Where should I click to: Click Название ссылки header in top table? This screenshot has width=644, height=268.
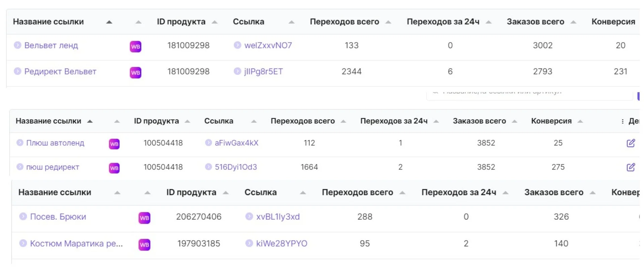(48, 22)
